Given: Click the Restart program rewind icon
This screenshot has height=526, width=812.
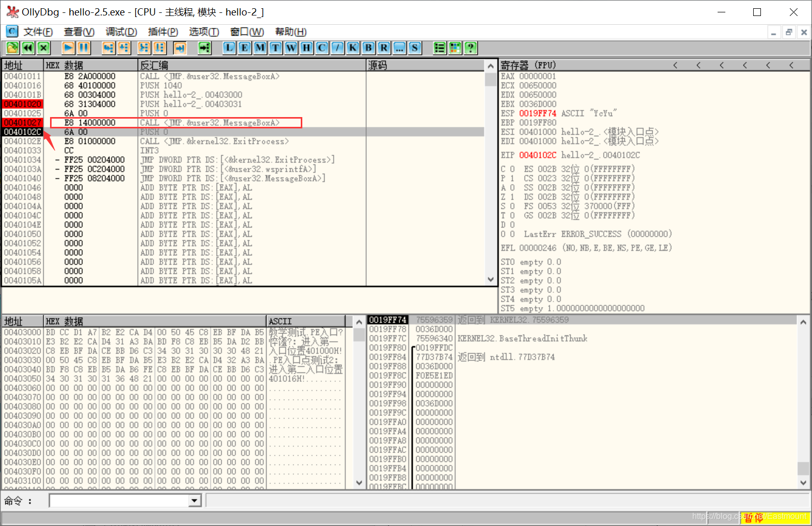Looking at the screenshot, I should [x=28, y=48].
